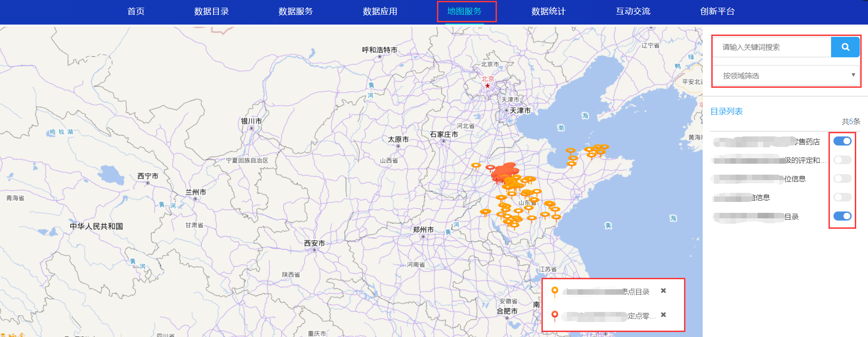
Task: Open the 数据服务 nav item
Action: pyautogui.click(x=296, y=11)
